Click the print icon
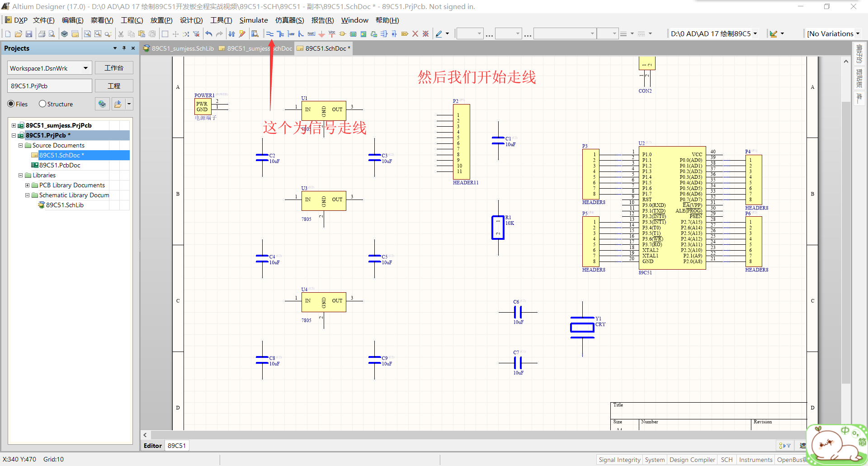Screen dimensions: 868x466 tap(42, 34)
